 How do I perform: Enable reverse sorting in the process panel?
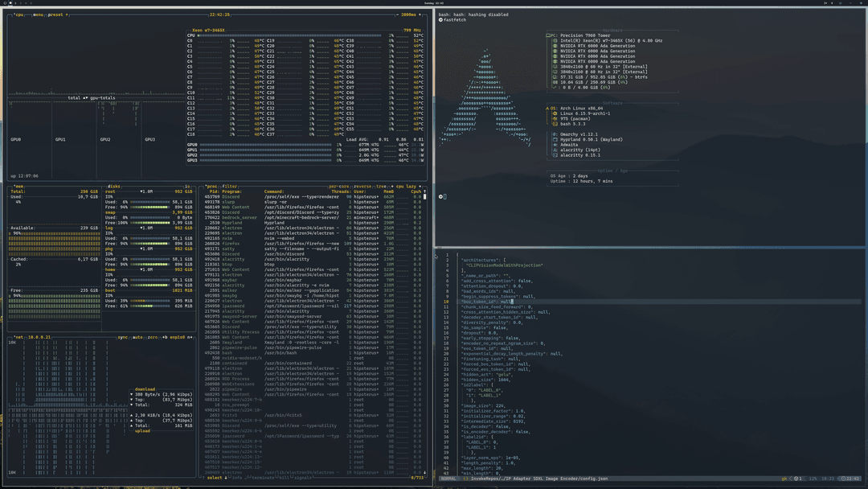tap(362, 186)
